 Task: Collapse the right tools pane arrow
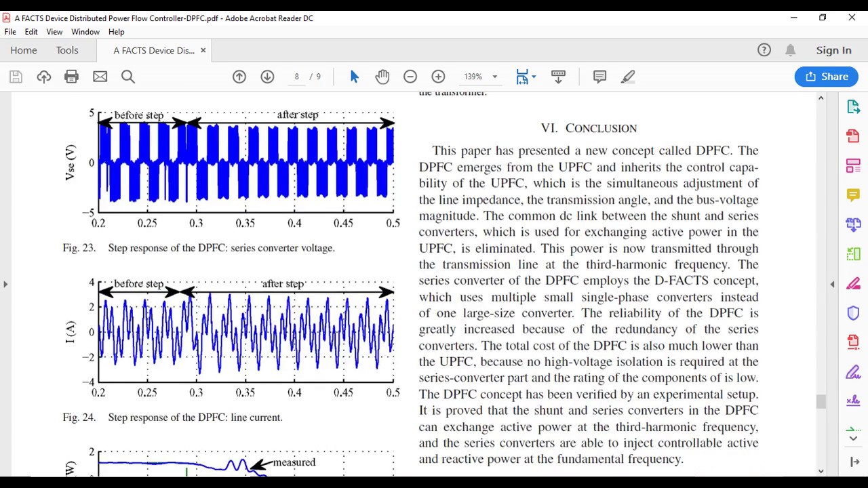[832, 284]
